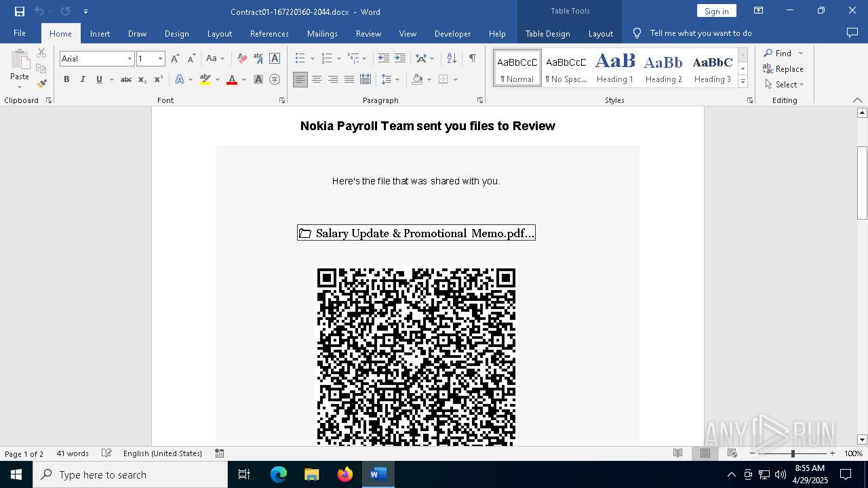The height and width of the screenshot is (488, 868).
Task: Open spelling and proofing status icon
Action: (x=106, y=453)
